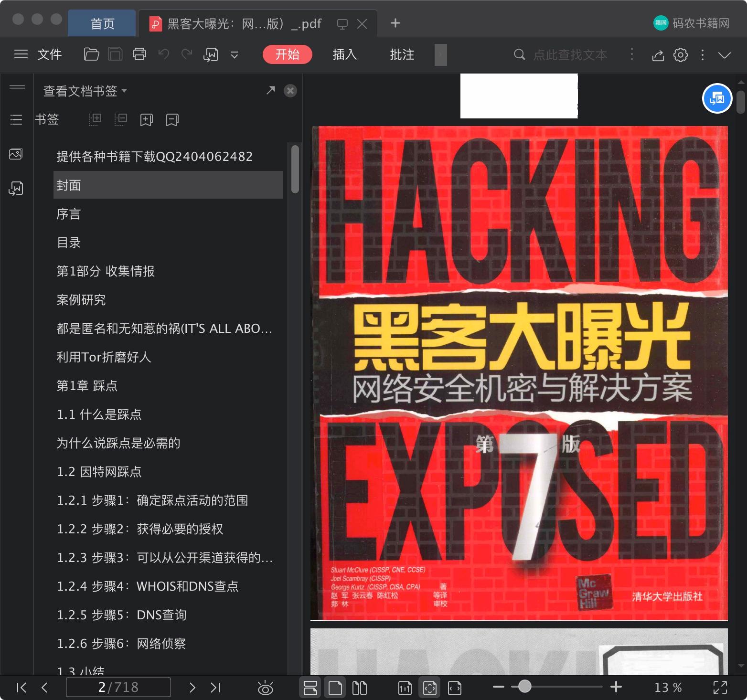This screenshot has width=747, height=700.
Task: Close the bookmark panel
Action: pyautogui.click(x=290, y=91)
